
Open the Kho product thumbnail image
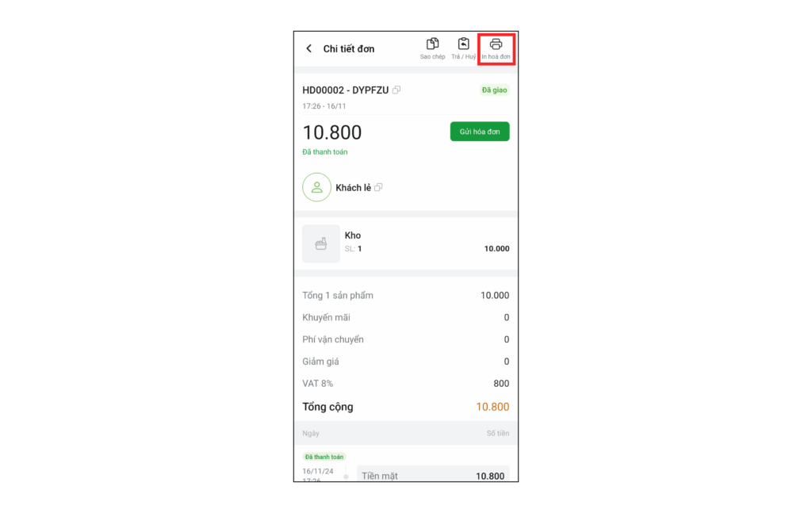[x=321, y=243]
